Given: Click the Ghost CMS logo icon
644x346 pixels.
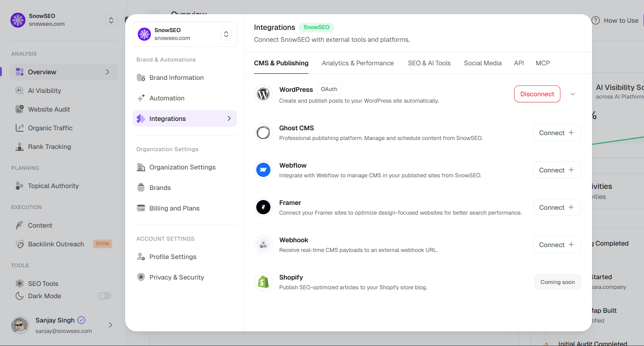Looking at the screenshot, I should (263, 133).
